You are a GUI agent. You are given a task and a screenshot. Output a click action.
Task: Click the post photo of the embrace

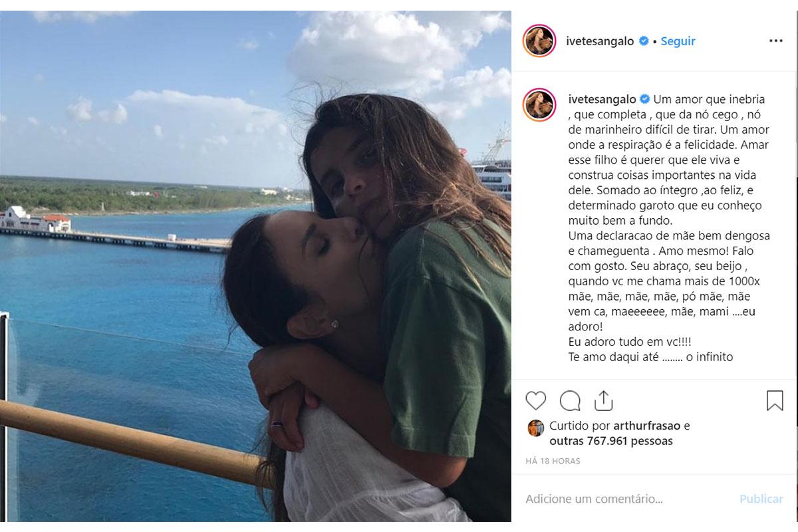point(255,266)
